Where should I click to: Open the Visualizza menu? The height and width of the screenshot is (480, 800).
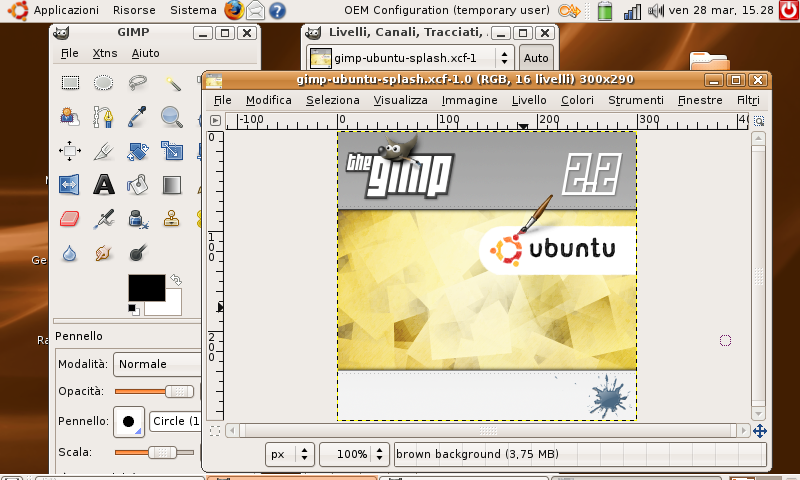click(401, 100)
